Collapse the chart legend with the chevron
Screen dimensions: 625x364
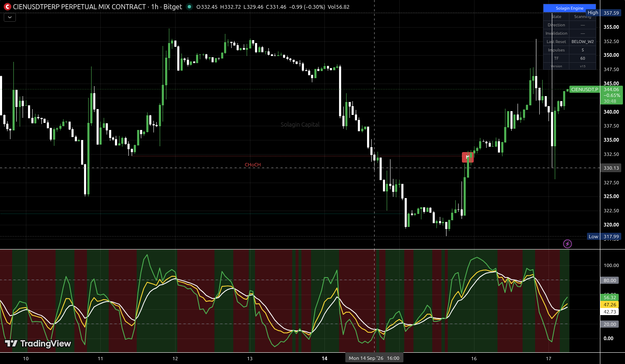(x=10, y=18)
